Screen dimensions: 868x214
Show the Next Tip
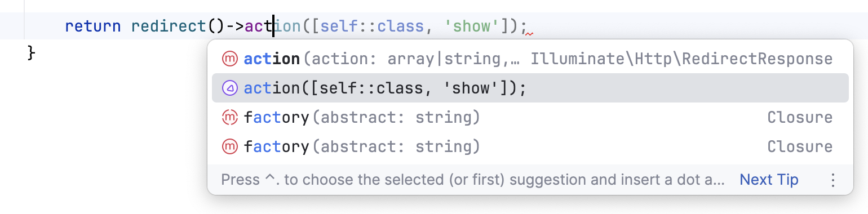(x=769, y=180)
